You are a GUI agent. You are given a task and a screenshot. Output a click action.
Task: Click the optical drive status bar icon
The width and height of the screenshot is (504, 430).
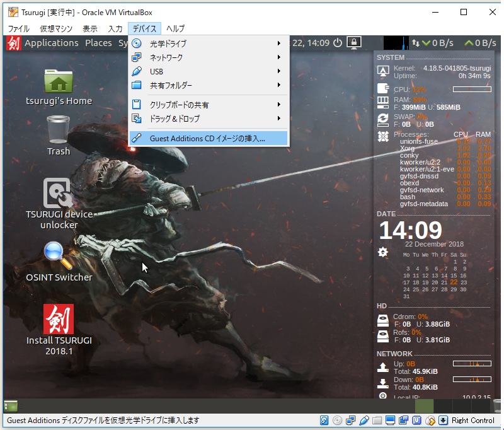(337, 421)
